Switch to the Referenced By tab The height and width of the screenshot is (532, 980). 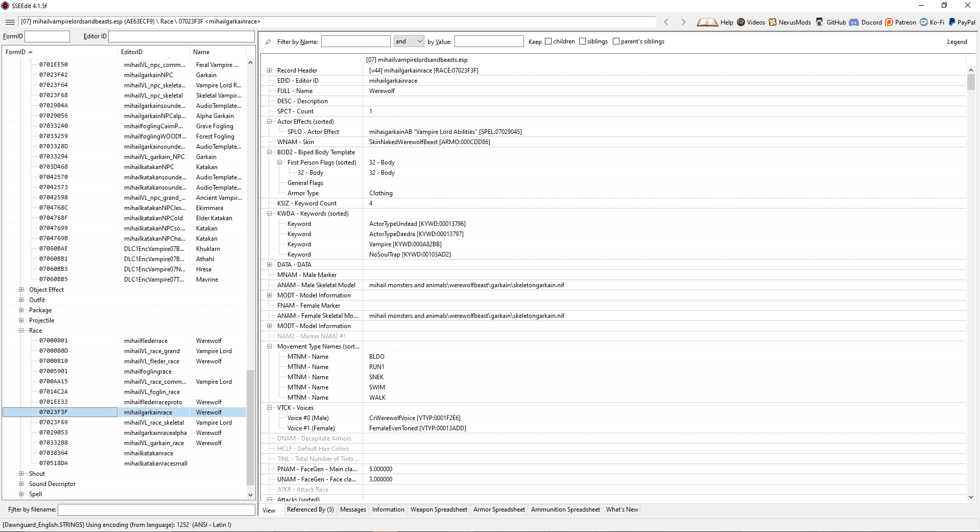click(310, 510)
